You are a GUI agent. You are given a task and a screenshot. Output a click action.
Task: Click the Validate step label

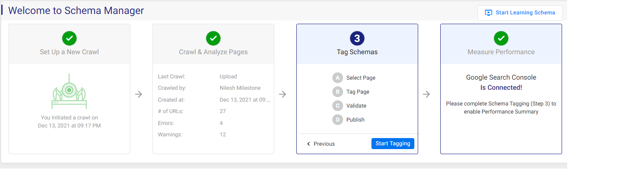pyautogui.click(x=356, y=106)
